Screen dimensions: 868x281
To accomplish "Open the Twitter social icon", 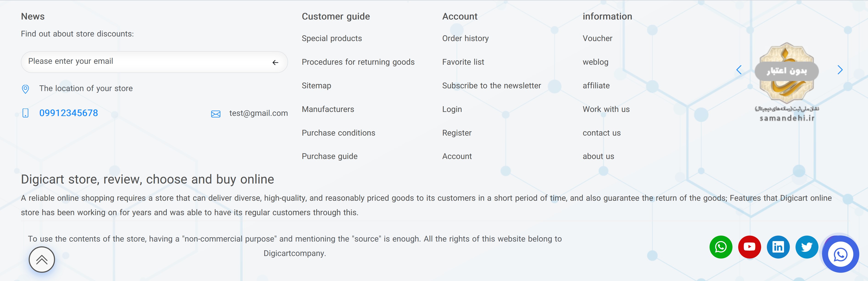I will pyautogui.click(x=807, y=247).
